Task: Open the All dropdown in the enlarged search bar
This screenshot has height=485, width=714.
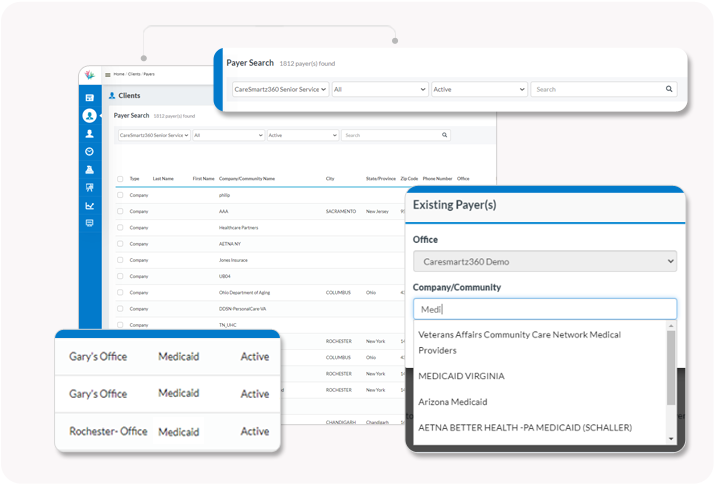Action: pyautogui.click(x=380, y=89)
